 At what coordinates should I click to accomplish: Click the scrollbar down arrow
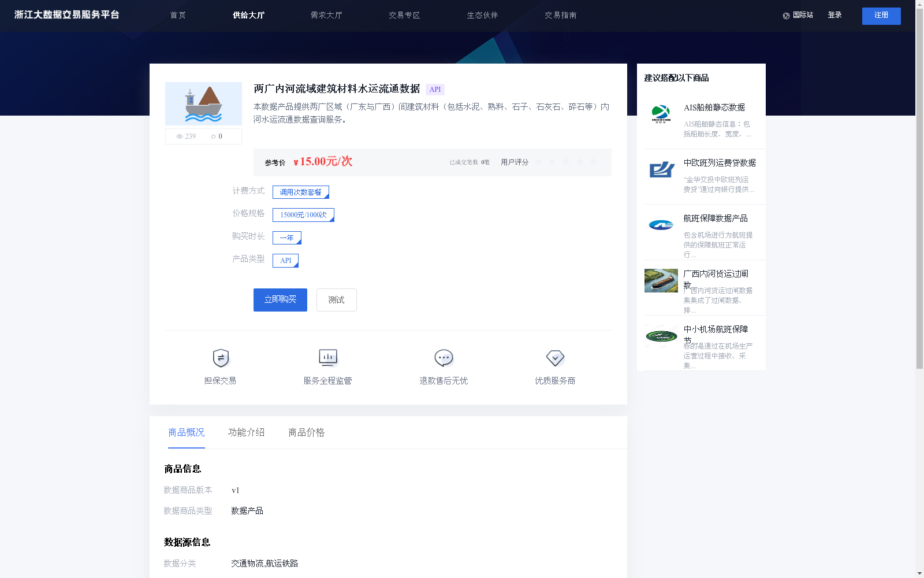click(919, 574)
